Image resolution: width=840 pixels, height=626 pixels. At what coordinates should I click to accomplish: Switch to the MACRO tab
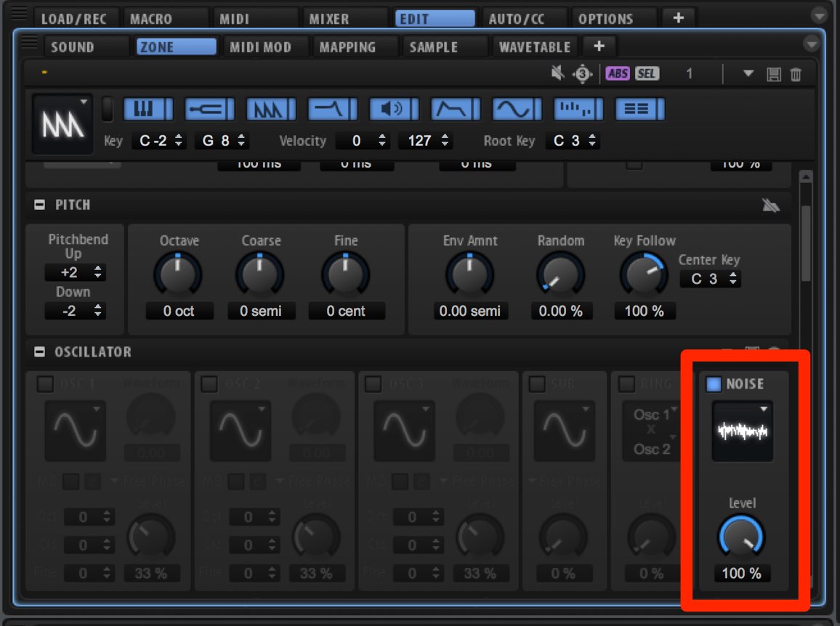pyautogui.click(x=165, y=18)
